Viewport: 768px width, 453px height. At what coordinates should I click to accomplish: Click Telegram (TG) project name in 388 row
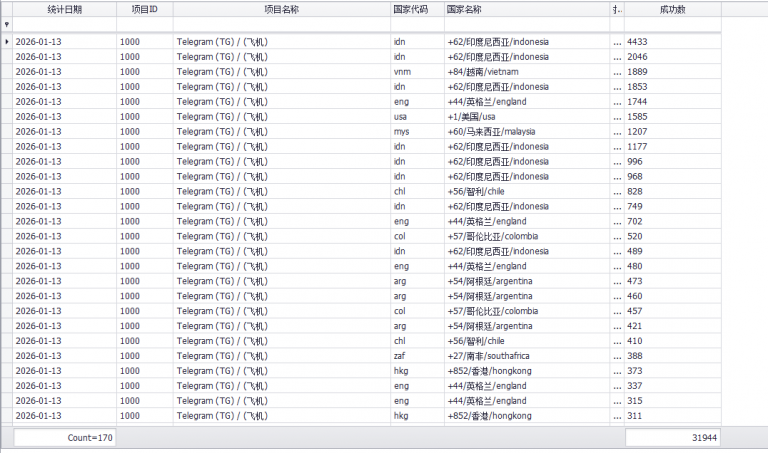click(x=282, y=356)
